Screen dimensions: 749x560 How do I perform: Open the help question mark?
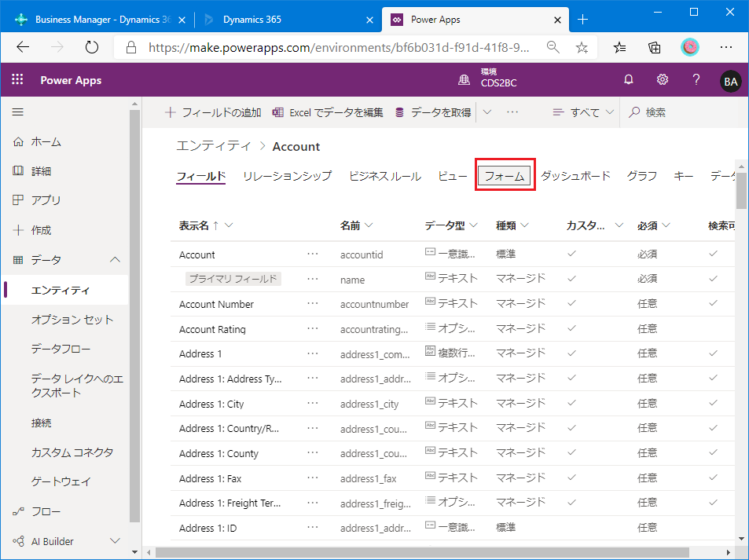[696, 80]
